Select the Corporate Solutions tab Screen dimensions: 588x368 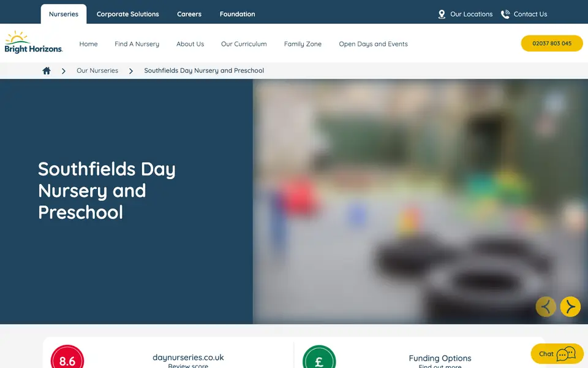pyautogui.click(x=128, y=14)
